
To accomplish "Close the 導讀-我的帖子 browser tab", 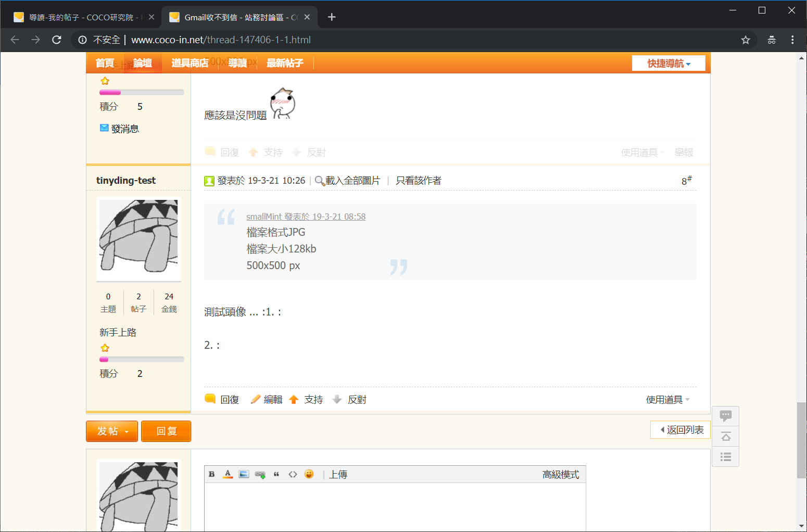I will pos(152,17).
